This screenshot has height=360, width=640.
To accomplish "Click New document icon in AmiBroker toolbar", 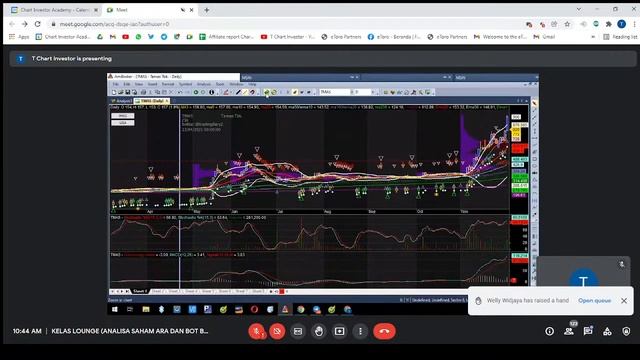I will [114, 92].
